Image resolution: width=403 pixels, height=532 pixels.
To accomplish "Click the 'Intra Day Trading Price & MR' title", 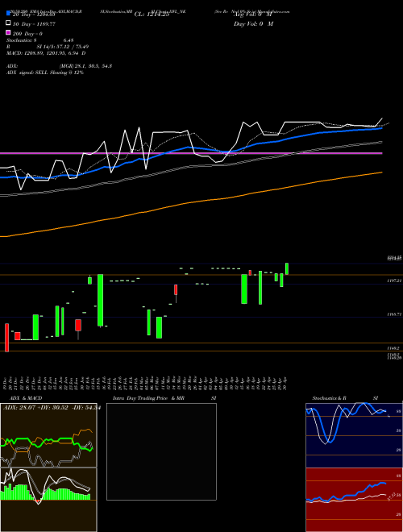I will (x=148, y=398).
